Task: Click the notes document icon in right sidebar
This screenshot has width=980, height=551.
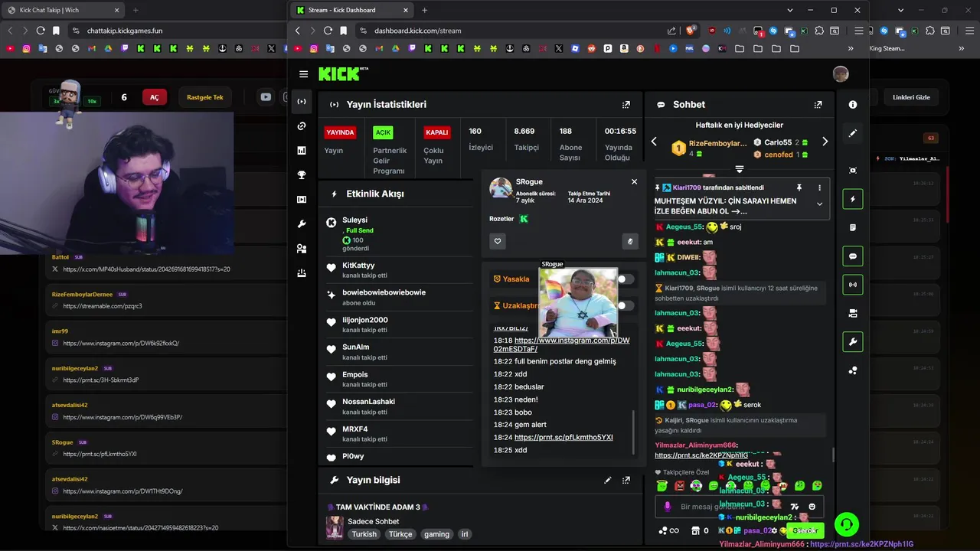Action: point(853,228)
